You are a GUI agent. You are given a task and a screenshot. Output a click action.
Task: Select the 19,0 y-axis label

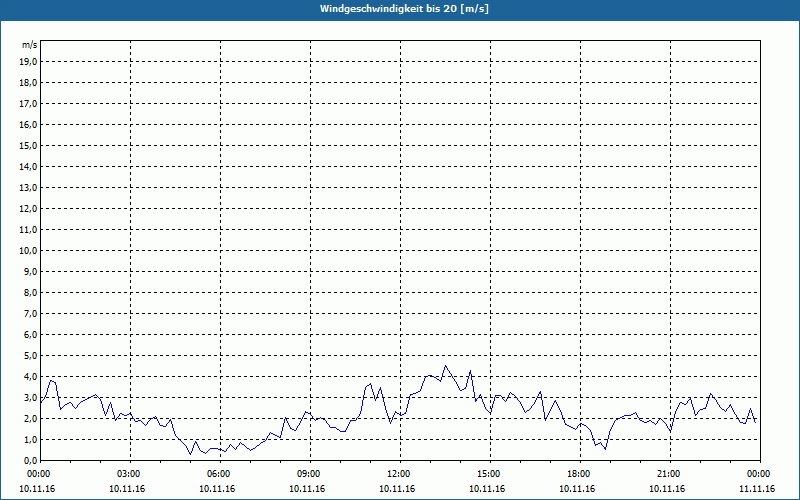29,61
